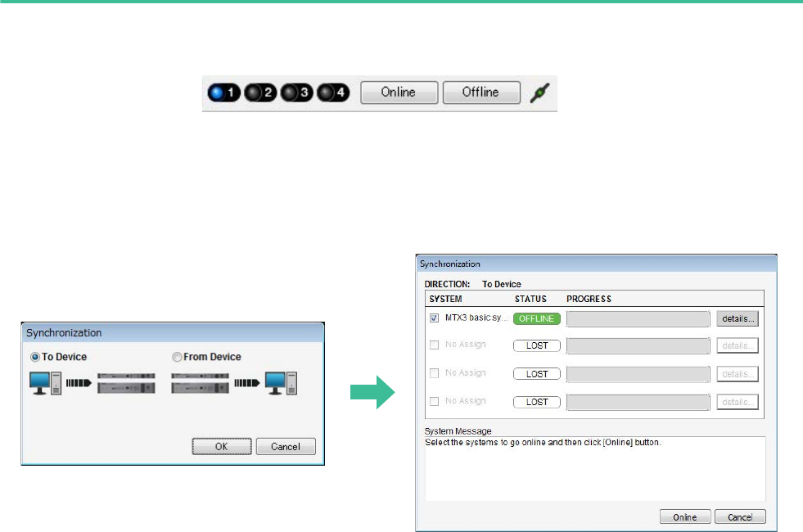The width and height of the screenshot is (803, 532).
Task: Click the toolbar Online button
Action: 399,92
